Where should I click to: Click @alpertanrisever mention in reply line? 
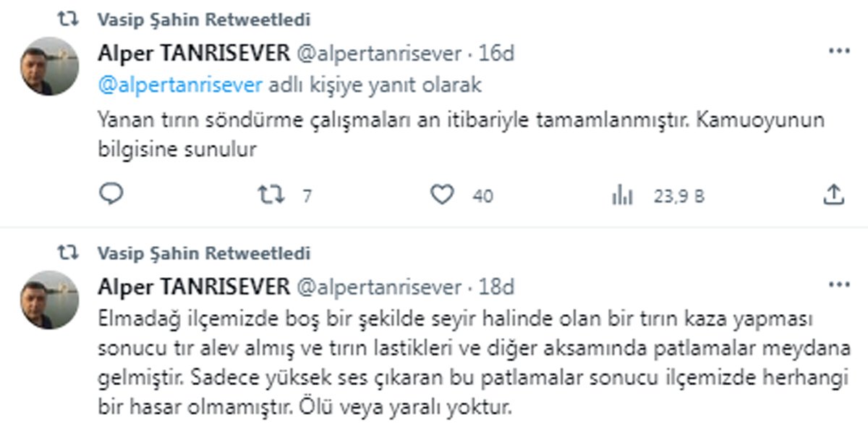[x=180, y=85]
